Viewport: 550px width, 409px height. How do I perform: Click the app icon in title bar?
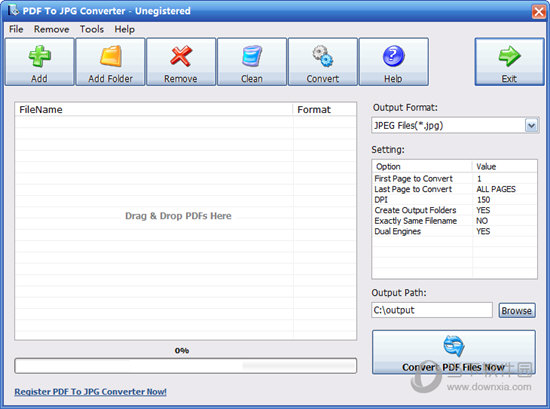click(x=13, y=10)
